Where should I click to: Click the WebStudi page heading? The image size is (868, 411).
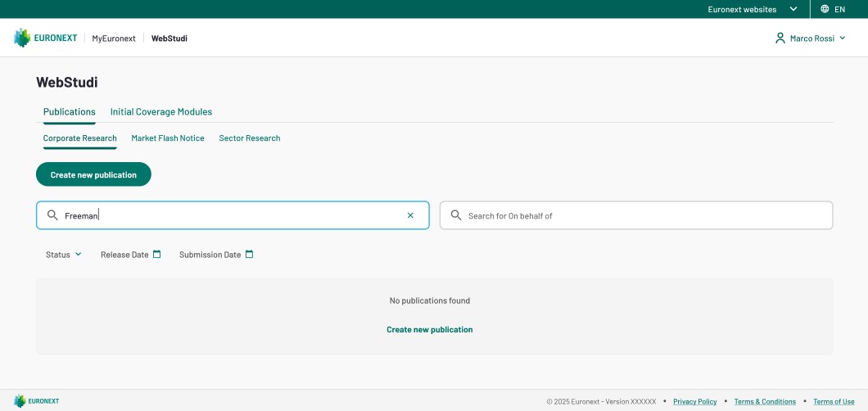click(67, 83)
